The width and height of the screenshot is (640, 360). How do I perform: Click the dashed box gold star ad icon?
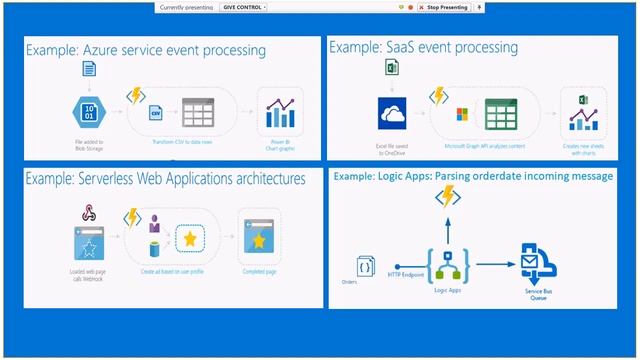[x=190, y=238]
